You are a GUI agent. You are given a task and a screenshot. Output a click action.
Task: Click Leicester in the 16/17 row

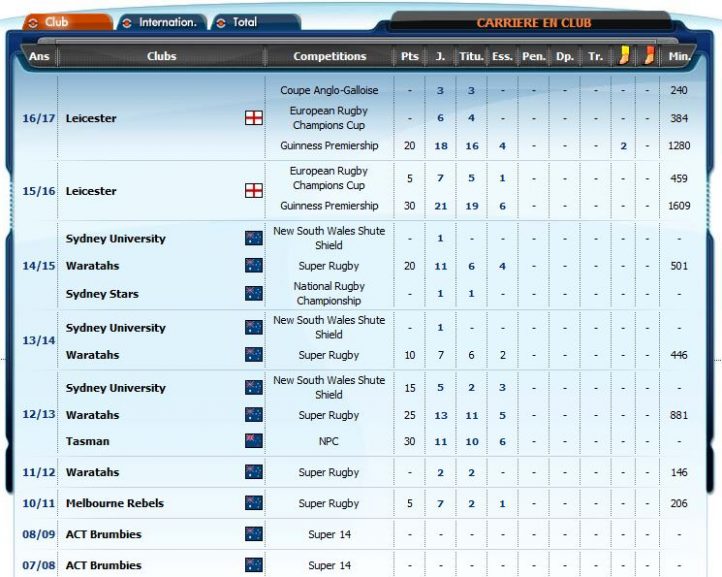coord(91,118)
